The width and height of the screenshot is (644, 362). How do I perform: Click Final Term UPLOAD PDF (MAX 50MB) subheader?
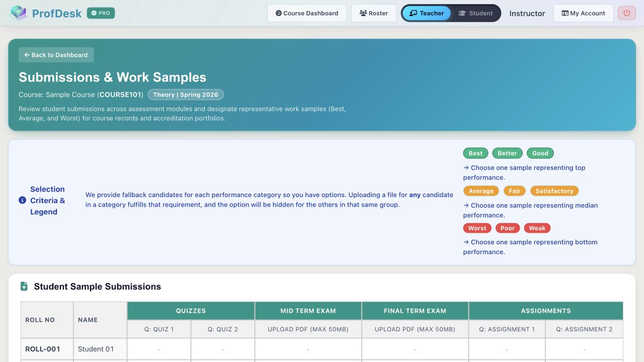pyautogui.click(x=415, y=329)
